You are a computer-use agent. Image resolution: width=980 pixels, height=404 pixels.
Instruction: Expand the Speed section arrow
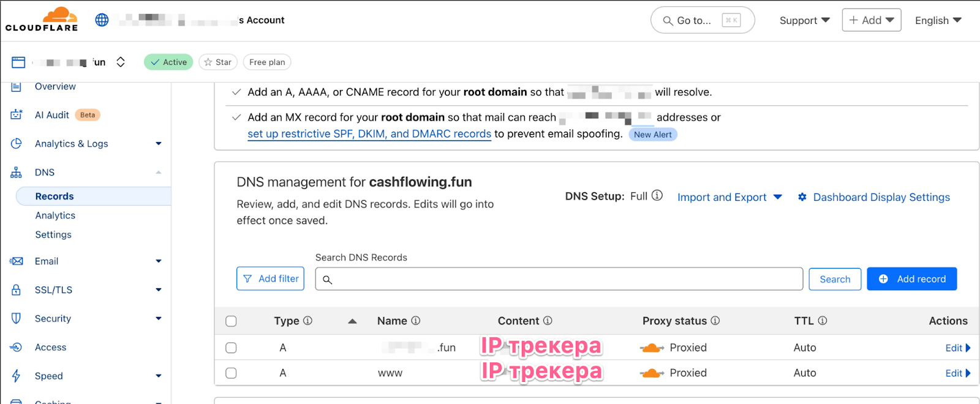(x=159, y=376)
